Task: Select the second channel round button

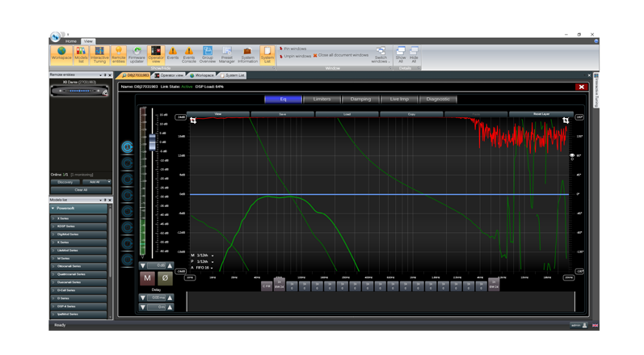Action: point(128,163)
